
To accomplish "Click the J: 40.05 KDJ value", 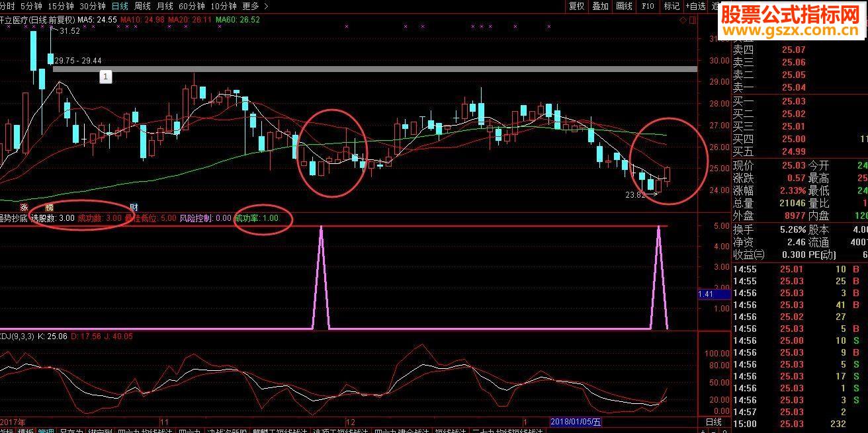I will (120, 336).
